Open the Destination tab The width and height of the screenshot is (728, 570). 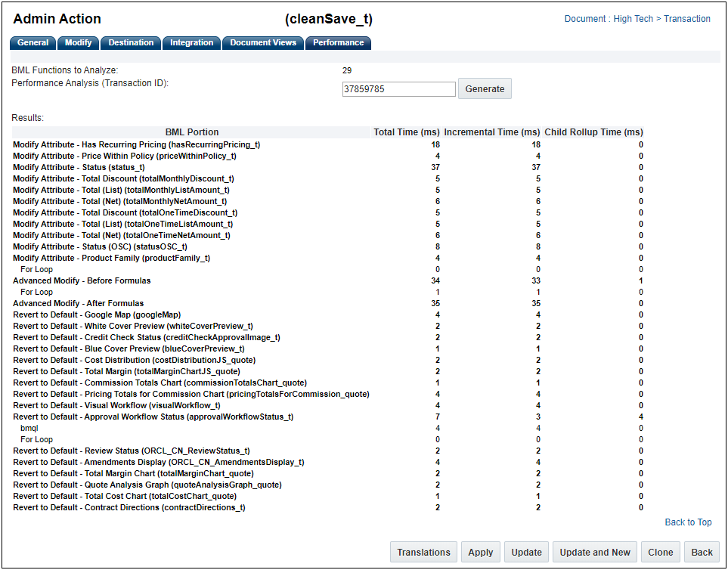point(131,43)
